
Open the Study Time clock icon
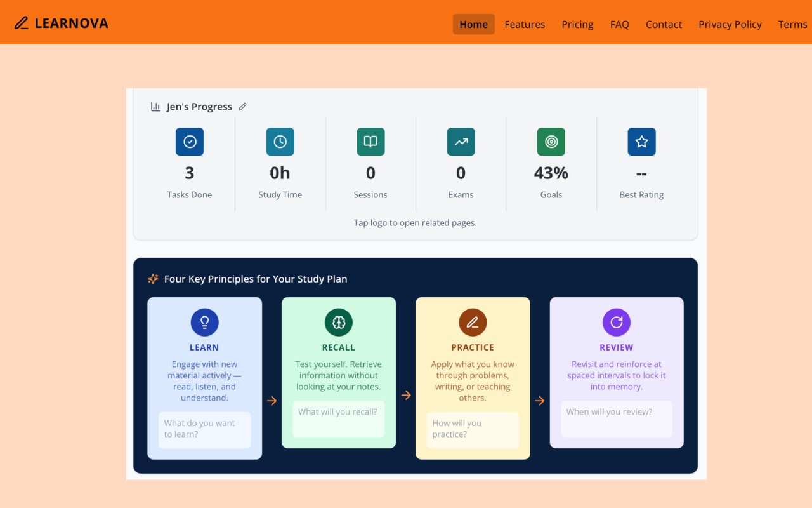[280, 142]
